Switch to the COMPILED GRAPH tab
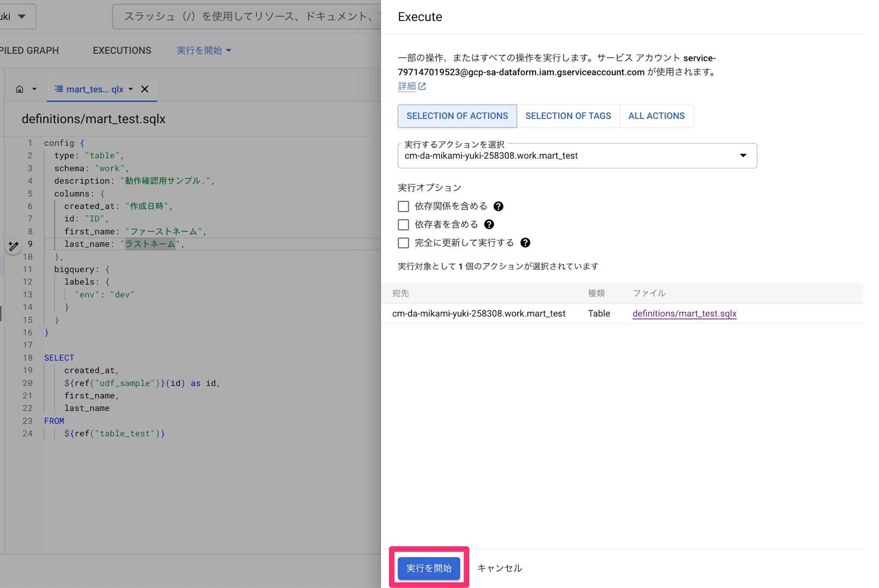Screen dimensions: 879x588 click(x=29, y=51)
